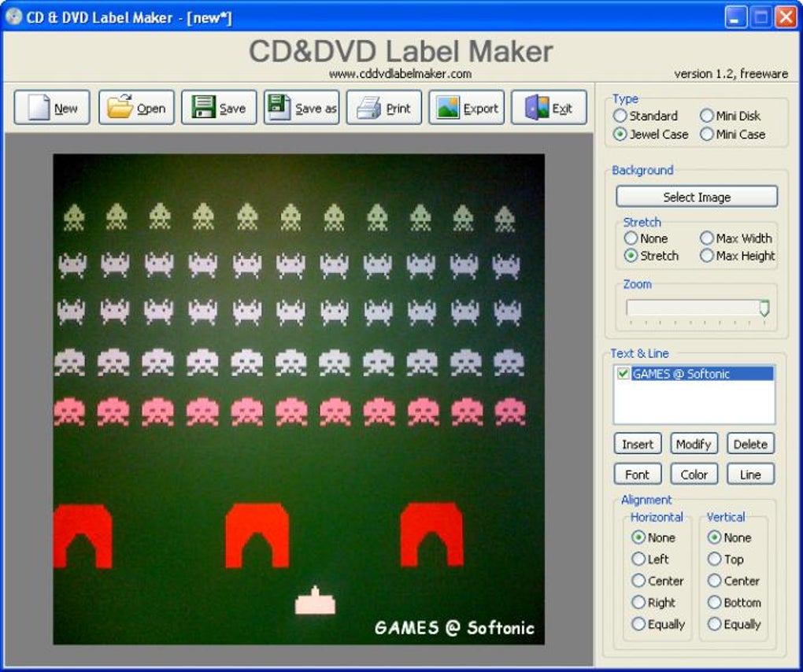Print the label with the Print button
Image resolution: width=803 pixels, height=672 pixels.
pos(384,108)
